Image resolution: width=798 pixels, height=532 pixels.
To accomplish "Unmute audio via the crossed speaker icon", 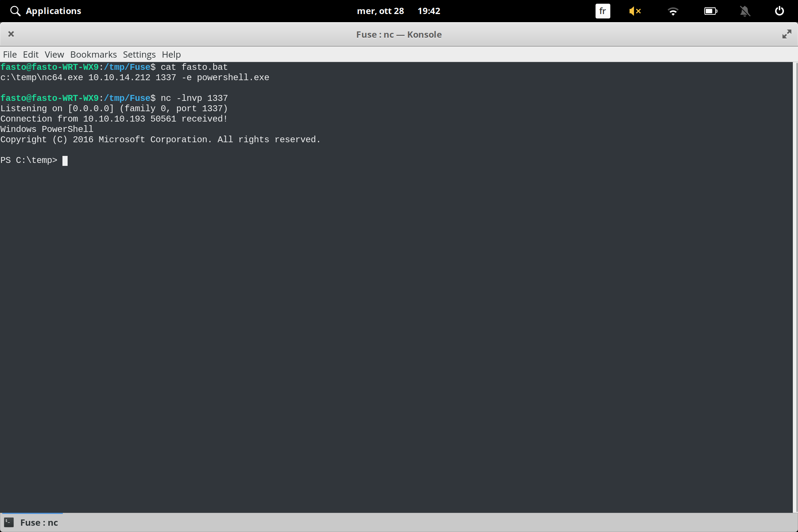I will point(636,11).
